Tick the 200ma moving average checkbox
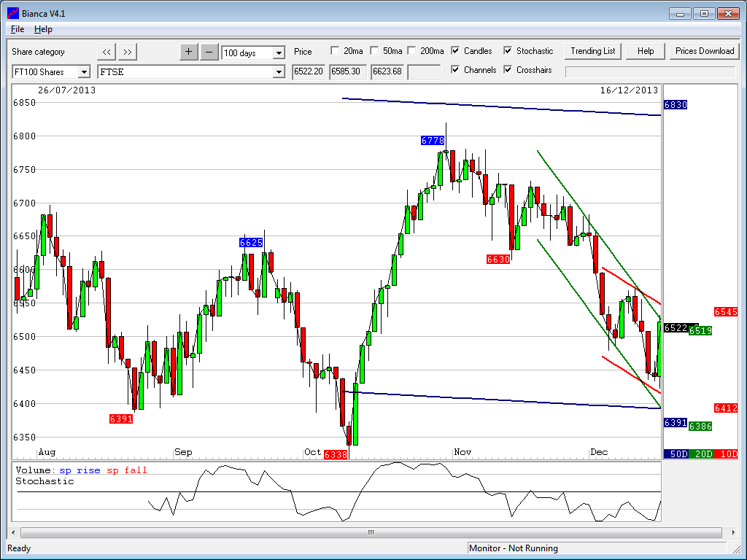 [x=412, y=51]
